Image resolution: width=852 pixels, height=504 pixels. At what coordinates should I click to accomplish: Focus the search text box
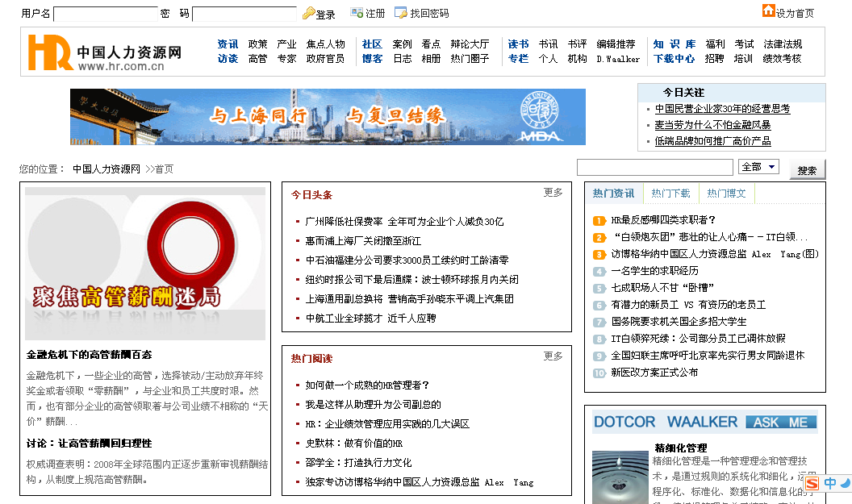(x=655, y=167)
